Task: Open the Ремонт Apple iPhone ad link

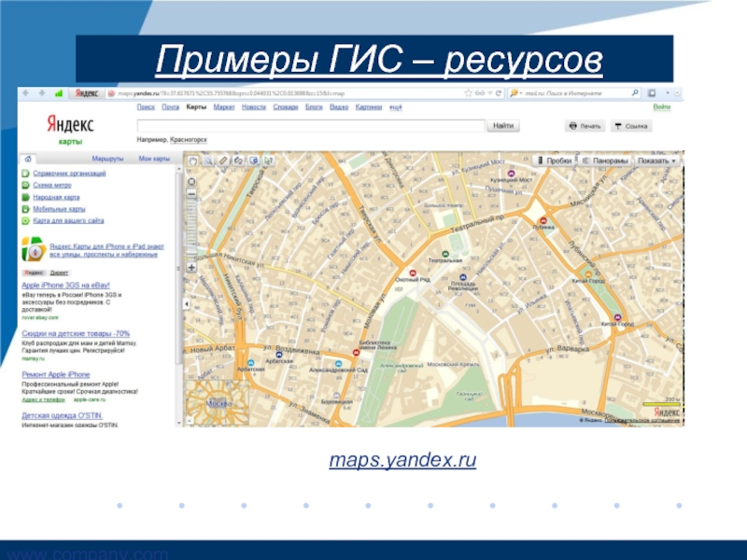Action: pyautogui.click(x=56, y=375)
